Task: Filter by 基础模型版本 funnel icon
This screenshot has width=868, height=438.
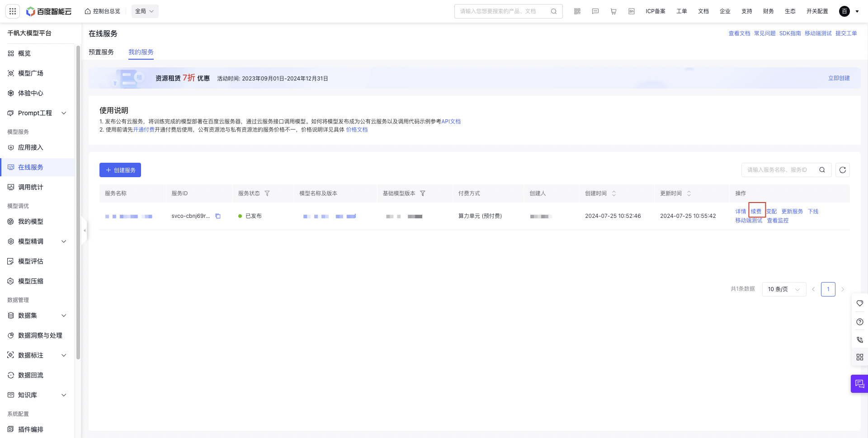Action: [423, 193]
